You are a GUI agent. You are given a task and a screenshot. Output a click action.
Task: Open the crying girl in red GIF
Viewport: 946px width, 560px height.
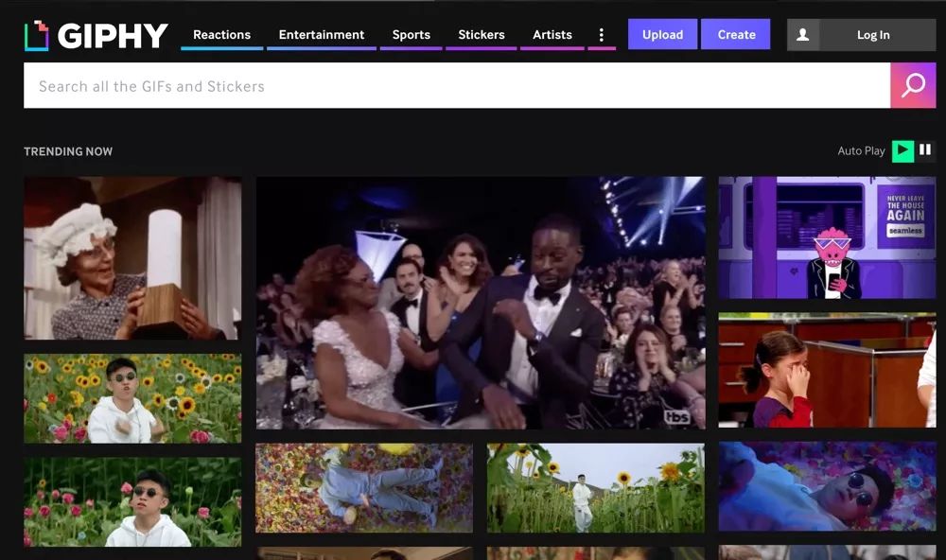click(x=827, y=370)
